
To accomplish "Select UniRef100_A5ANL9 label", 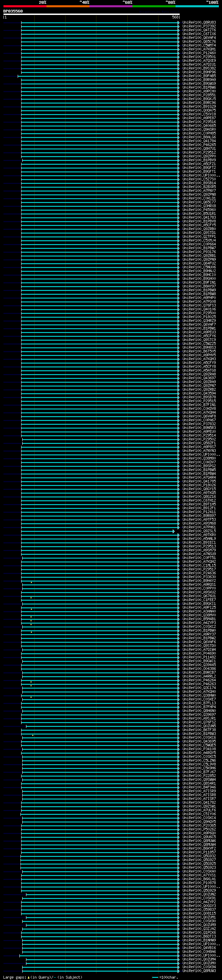I will tap(199, 538).
